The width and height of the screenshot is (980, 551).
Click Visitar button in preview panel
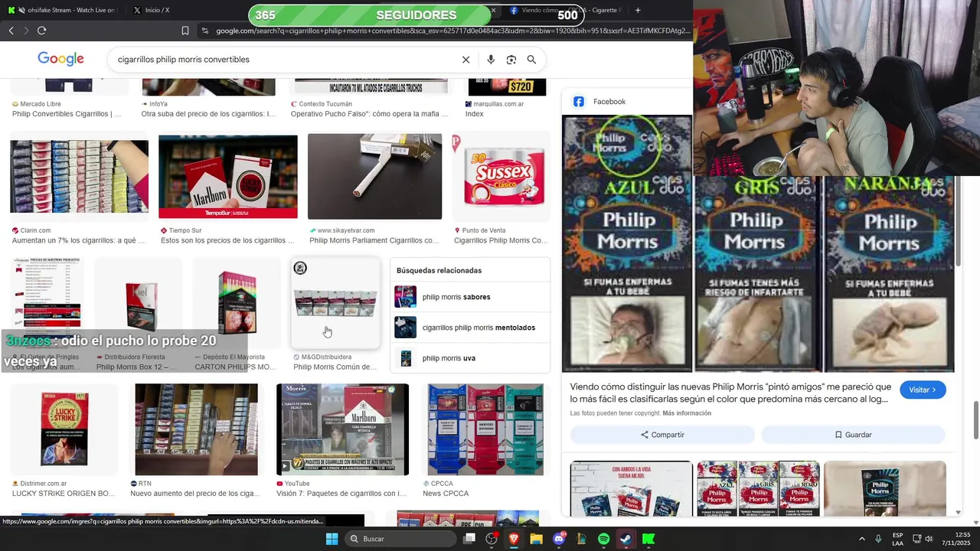click(923, 390)
